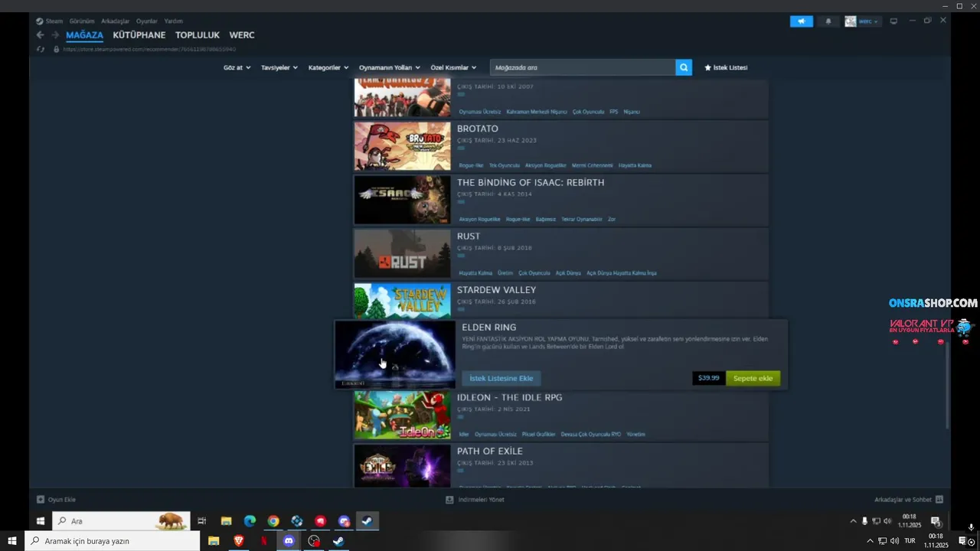Image resolution: width=980 pixels, height=551 pixels.
Task: Switch to the MAĞAZA tab
Action: click(84, 35)
